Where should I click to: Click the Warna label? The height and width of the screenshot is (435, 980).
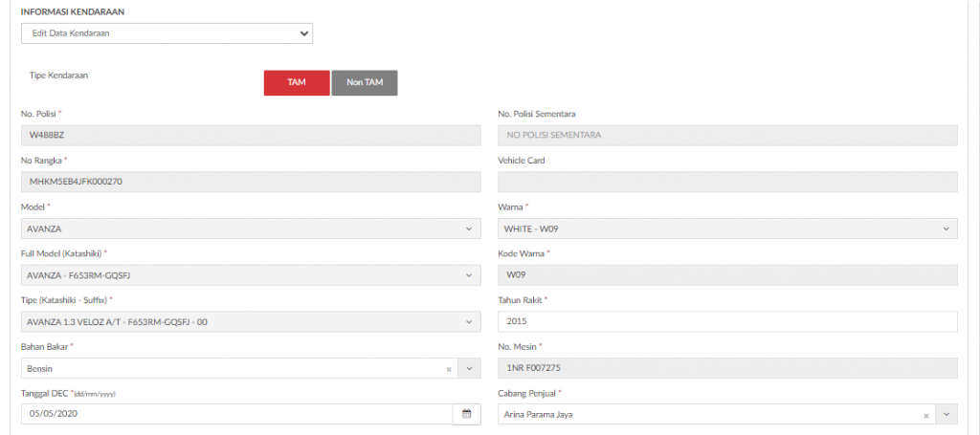(x=511, y=207)
